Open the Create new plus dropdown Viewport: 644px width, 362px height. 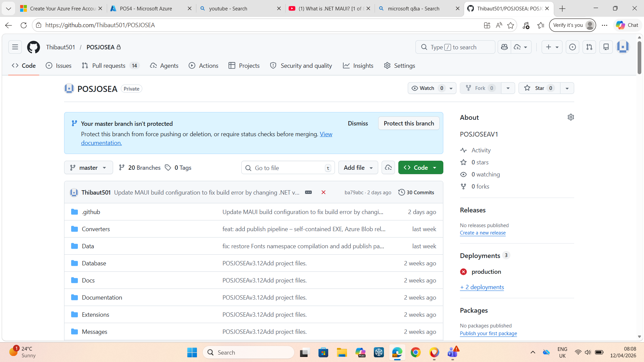point(552,47)
